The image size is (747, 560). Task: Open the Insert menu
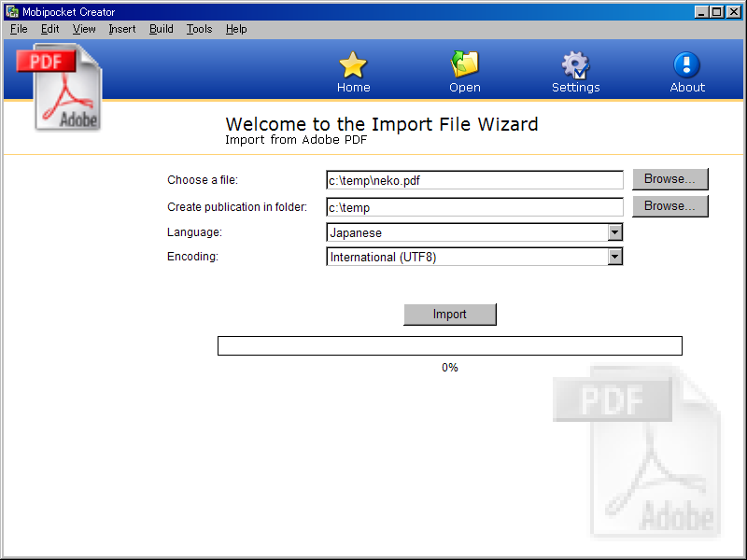(122, 29)
